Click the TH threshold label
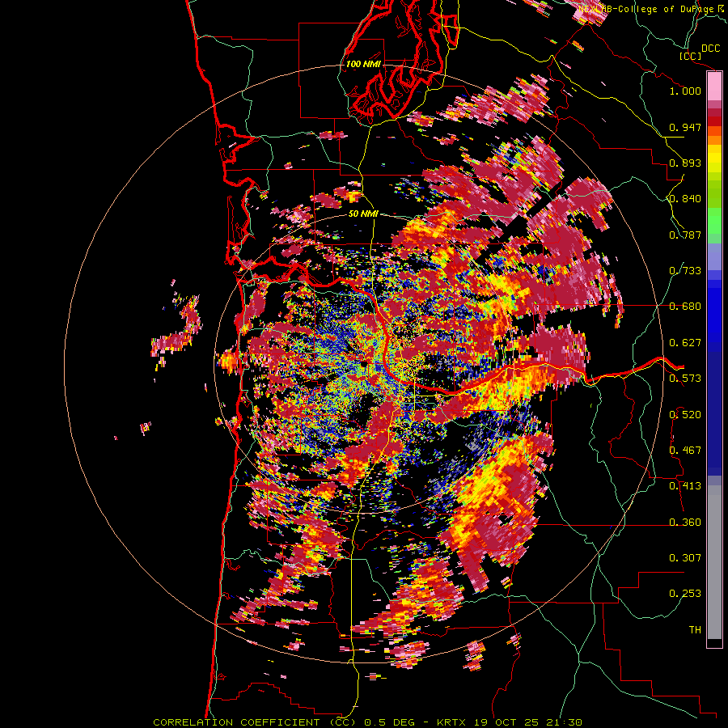The height and width of the screenshot is (728, 728). (x=695, y=630)
